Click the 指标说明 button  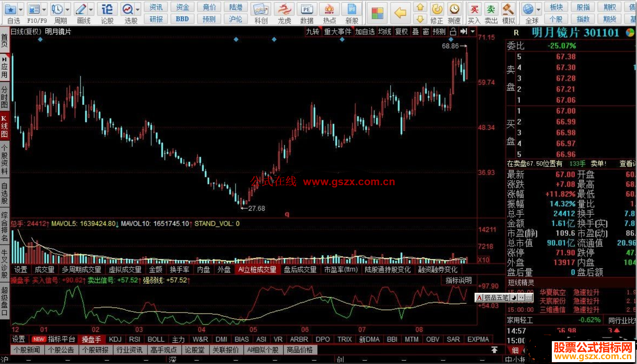458,280
